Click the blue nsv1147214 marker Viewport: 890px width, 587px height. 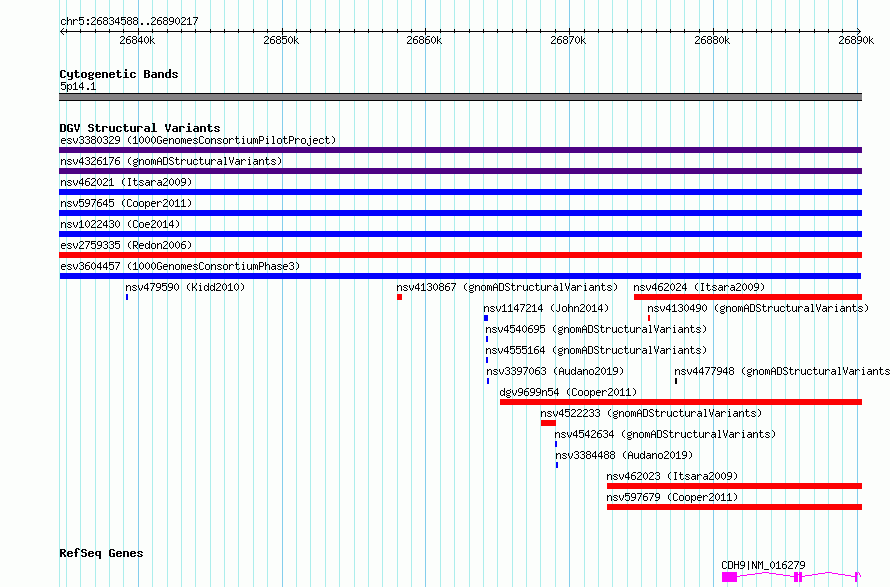486,318
